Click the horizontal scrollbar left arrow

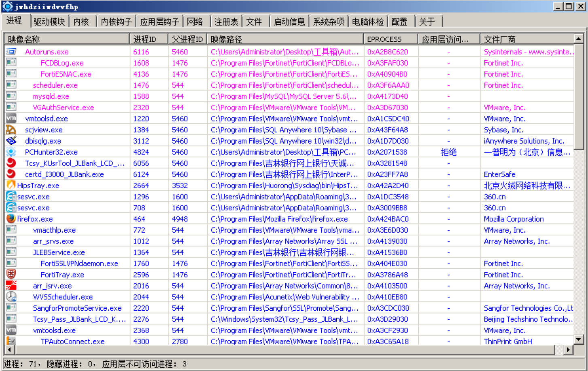[10, 349]
